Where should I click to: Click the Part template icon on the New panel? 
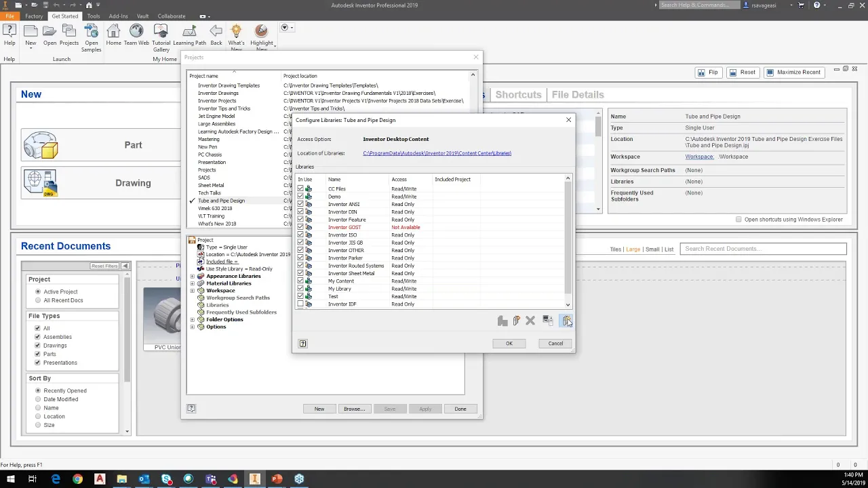click(41, 145)
